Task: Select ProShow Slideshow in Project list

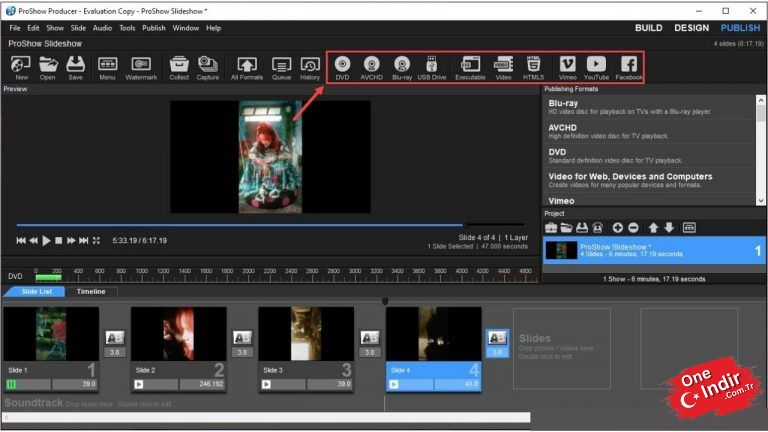Action: [x=653, y=251]
